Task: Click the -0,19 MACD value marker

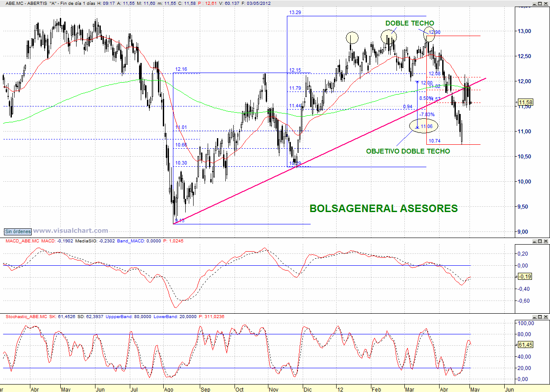Action: click(525, 277)
